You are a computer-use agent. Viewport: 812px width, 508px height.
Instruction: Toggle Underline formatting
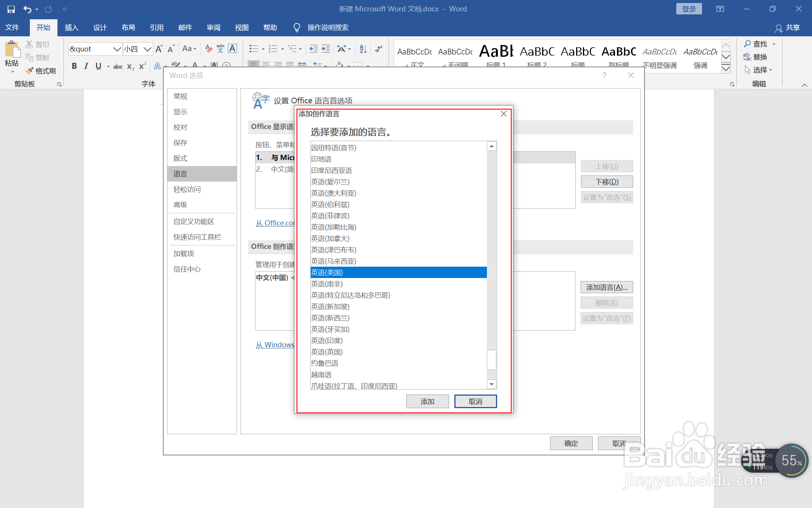(x=98, y=66)
